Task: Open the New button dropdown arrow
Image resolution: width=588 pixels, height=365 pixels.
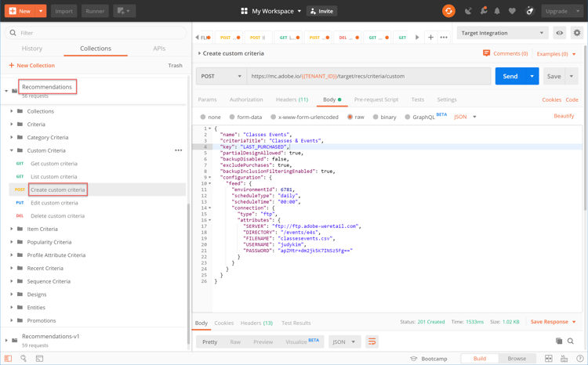Action: tap(41, 11)
